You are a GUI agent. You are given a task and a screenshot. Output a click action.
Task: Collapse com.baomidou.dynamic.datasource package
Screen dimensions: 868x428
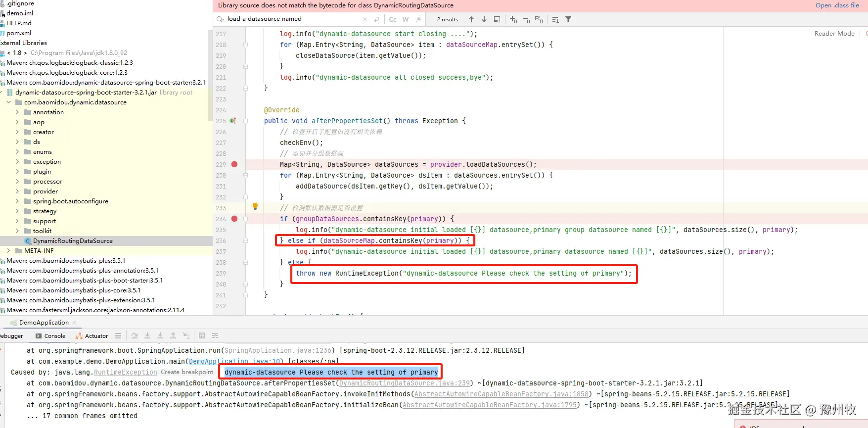8,102
